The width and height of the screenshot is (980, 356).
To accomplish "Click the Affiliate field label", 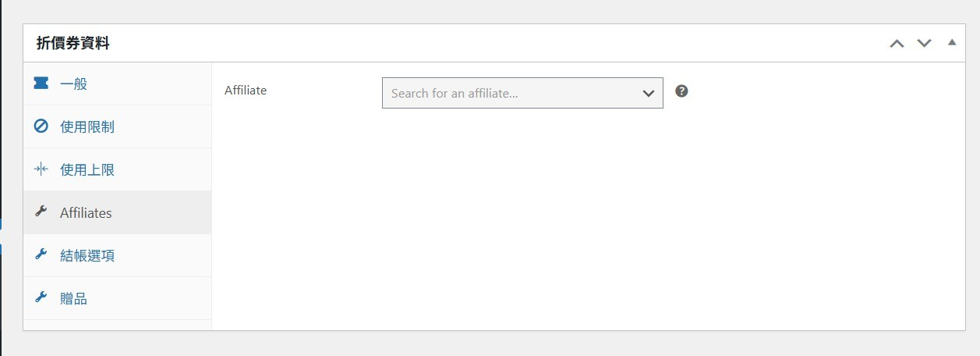I will point(246,91).
